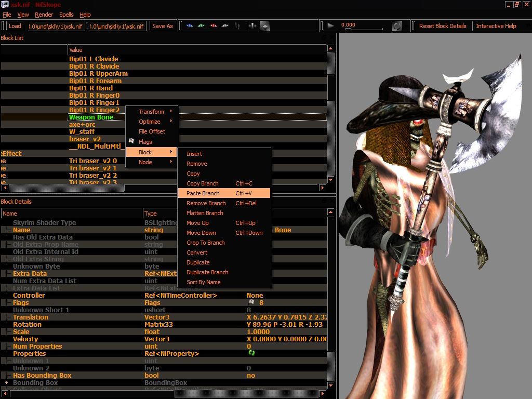The height and width of the screenshot is (399, 532).
Task: Click the Rotation value Y 89.96
Action: pyautogui.click(x=285, y=324)
